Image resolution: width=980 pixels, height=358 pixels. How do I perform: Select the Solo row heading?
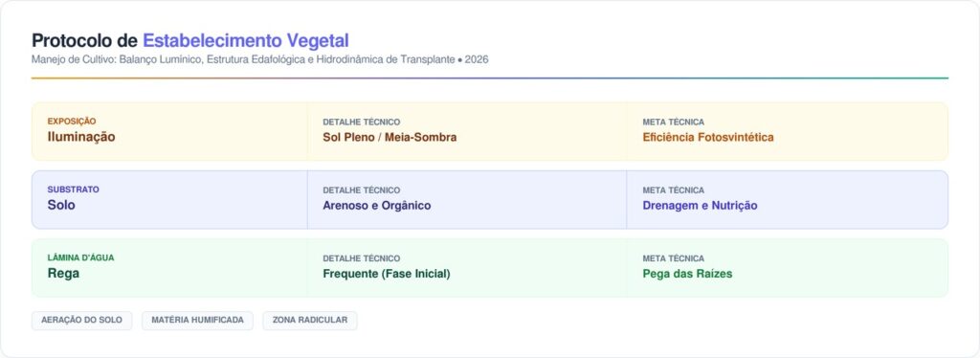[x=61, y=206]
